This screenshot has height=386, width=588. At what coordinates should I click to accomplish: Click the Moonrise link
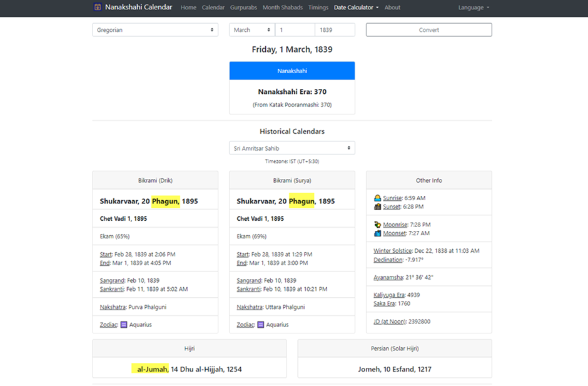[395, 225]
